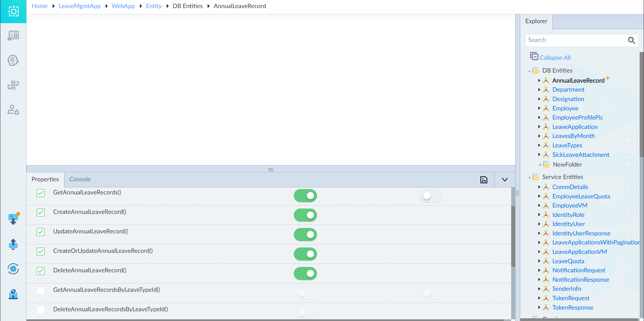Screen dimensions: 644x321
Task: Uncheck the DeleteAnnualLeaveRecord() checkbox
Action: point(41,271)
